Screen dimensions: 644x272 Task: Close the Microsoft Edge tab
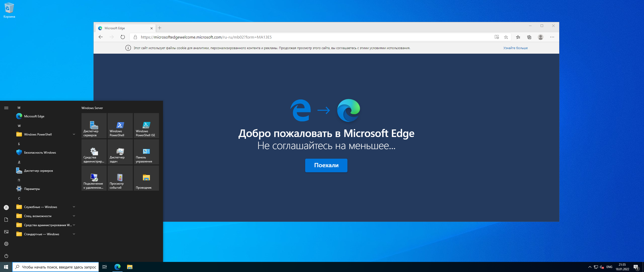[x=151, y=28]
